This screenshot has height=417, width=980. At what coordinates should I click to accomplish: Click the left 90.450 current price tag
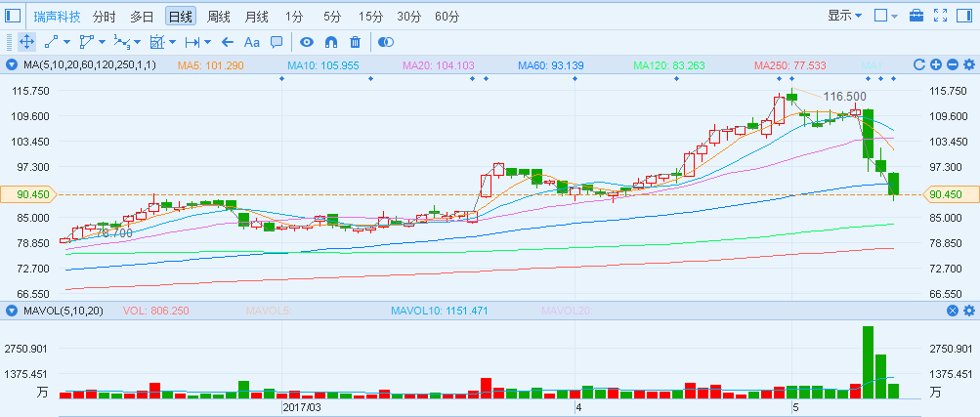27,194
